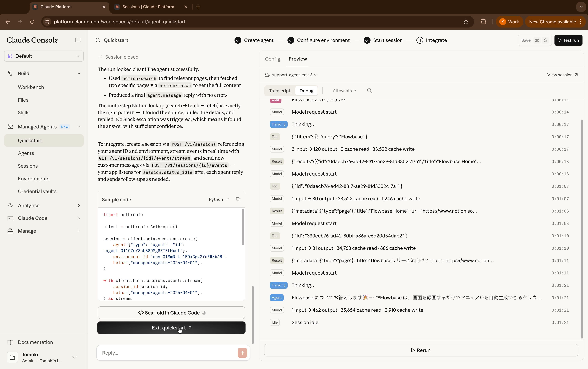Open site information icon in address bar
This screenshot has height=369, width=588.
tap(47, 22)
